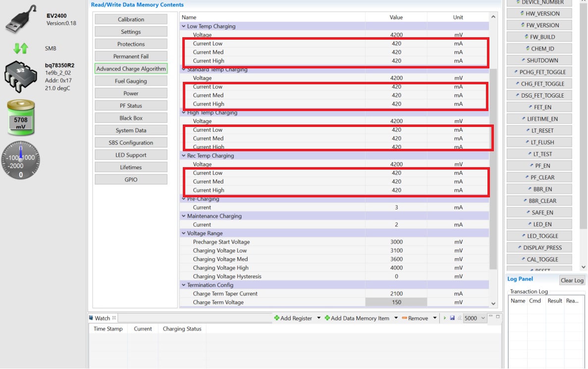Click the EV2400 USB adapter icon

21,19
